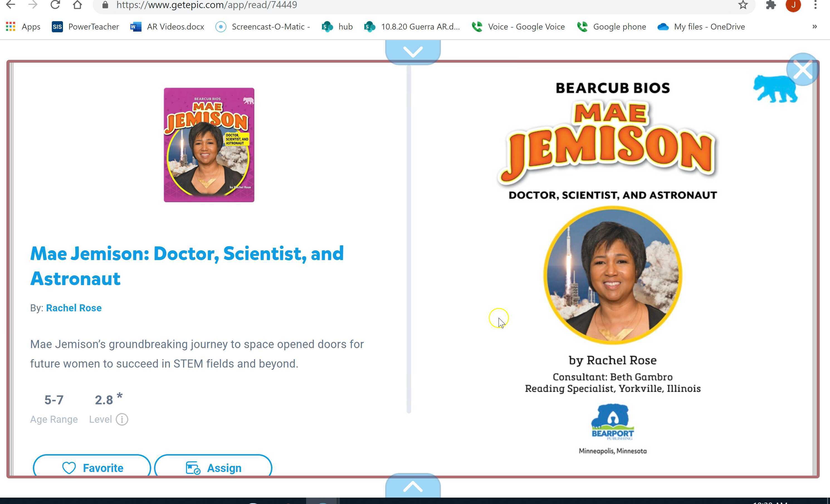Open the PowerTeacher bookmark
The width and height of the screenshot is (830, 504).
[x=85, y=27]
